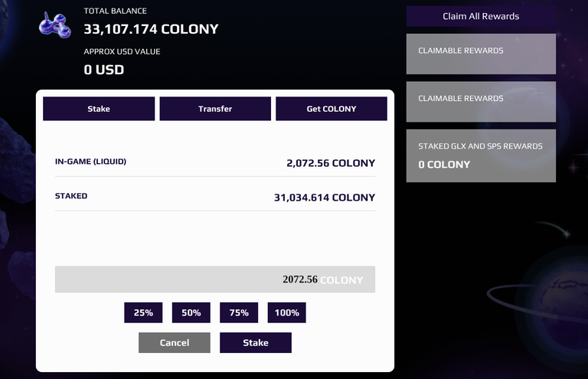This screenshot has height=379, width=588.
Task: Click the Claim All Rewards button
Action: (481, 16)
